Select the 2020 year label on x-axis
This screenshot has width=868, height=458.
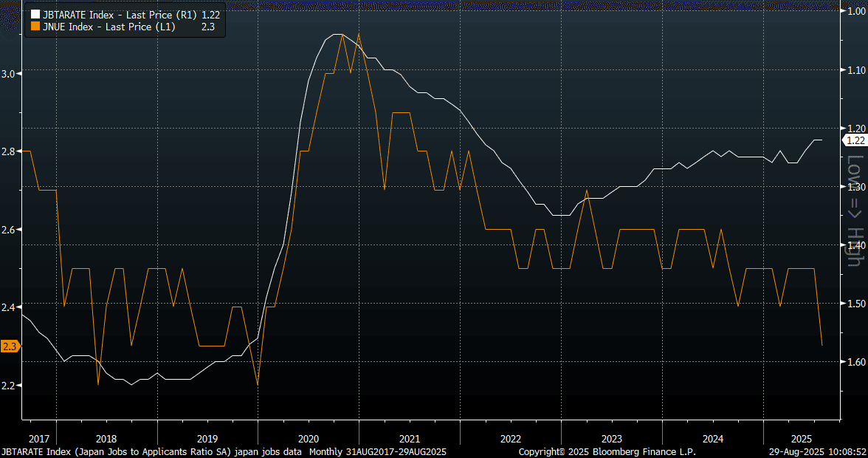pos(308,437)
